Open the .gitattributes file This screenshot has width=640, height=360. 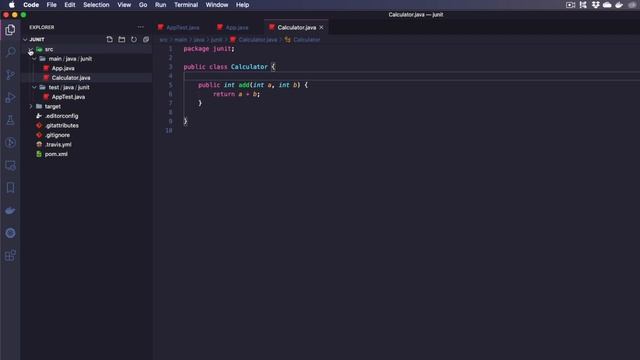point(62,126)
